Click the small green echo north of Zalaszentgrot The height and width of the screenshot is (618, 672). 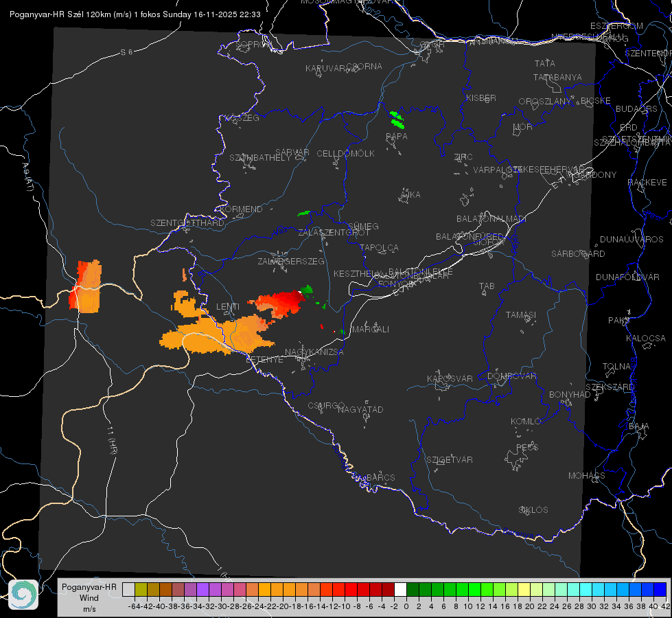[x=304, y=213]
